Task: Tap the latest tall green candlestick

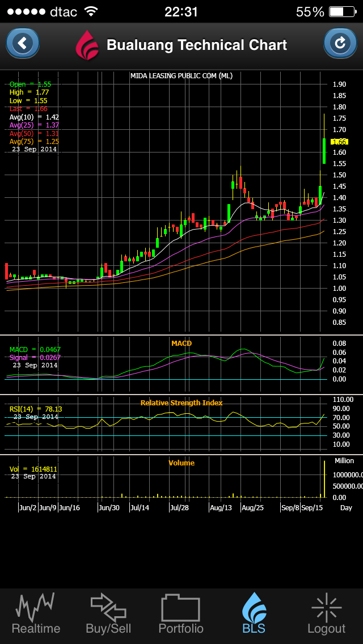Action: click(324, 151)
